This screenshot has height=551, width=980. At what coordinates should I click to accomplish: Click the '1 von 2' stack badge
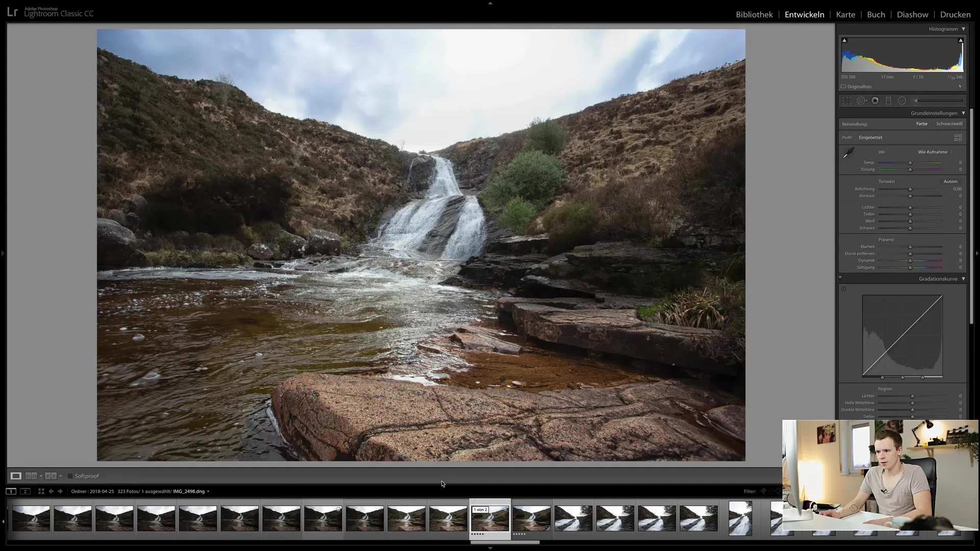pyautogui.click(x=480, y=510)
